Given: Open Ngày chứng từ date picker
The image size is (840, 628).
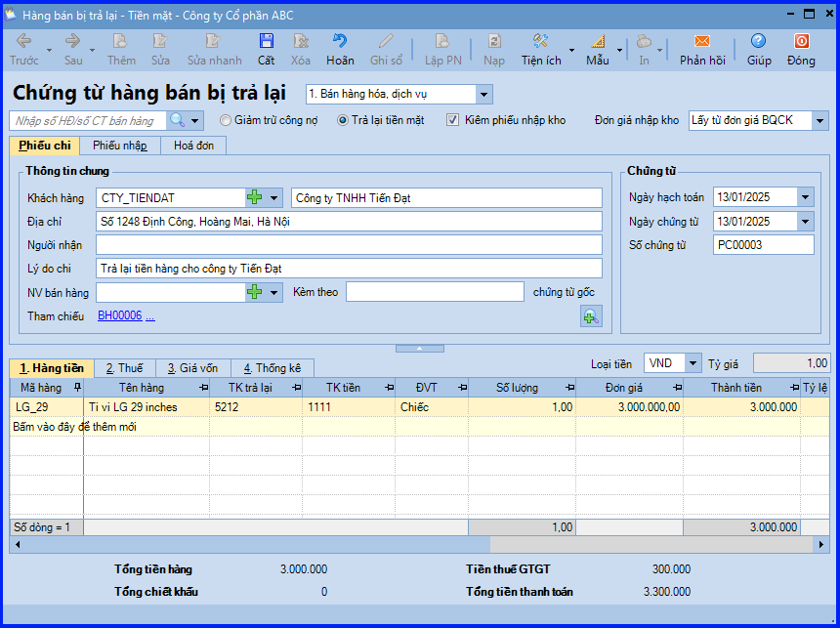Looking at the screenshot, I should pyautogui.click(x=805, y=222).
